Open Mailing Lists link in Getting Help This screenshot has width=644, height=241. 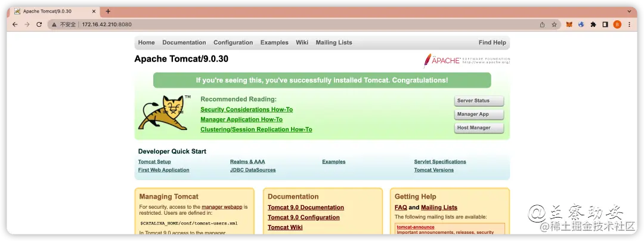tap(439, 208)
